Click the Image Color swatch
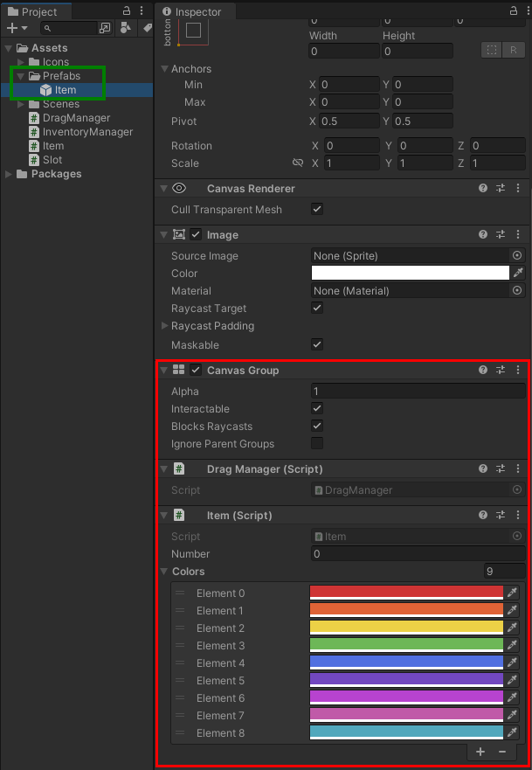532x770 pixels. 411,273
